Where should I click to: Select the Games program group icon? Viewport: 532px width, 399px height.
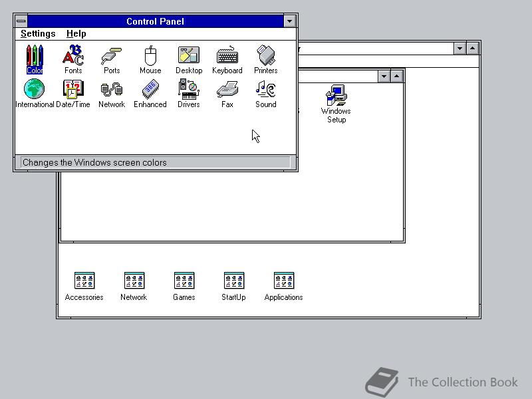pyautogui.click(x=184, y=287)
